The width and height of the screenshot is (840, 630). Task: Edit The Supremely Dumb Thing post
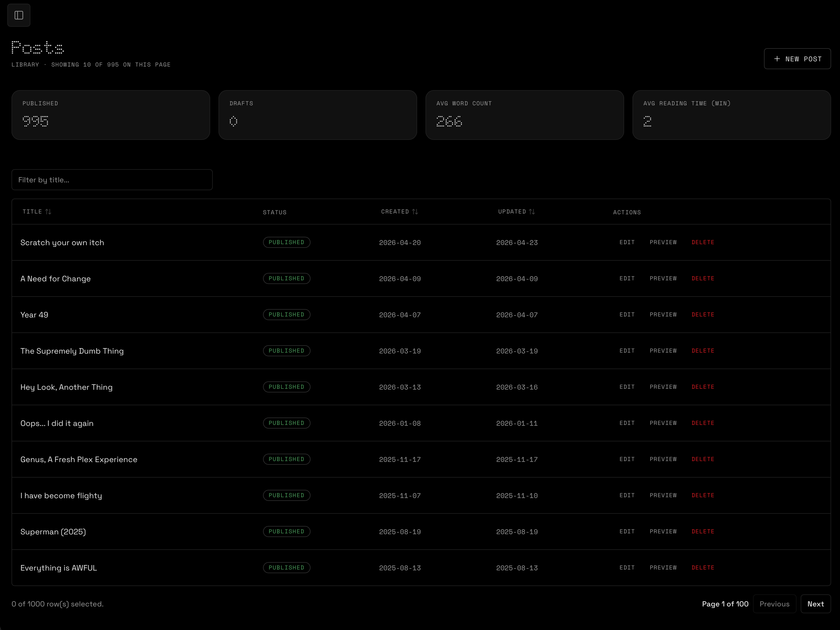point(627,350)
